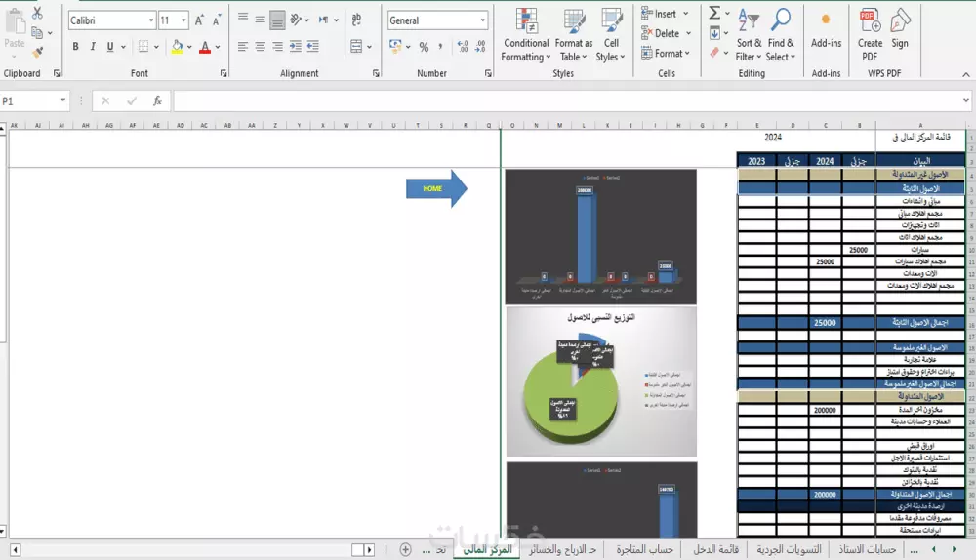Screen dimensions: 976x560
Task: Toggle underline formatting
Action: click(x=110, y=46)
